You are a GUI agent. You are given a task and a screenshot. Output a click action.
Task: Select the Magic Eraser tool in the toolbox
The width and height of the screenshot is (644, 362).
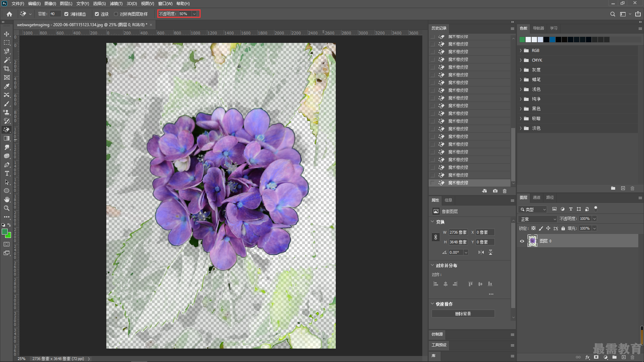[7, 130]
